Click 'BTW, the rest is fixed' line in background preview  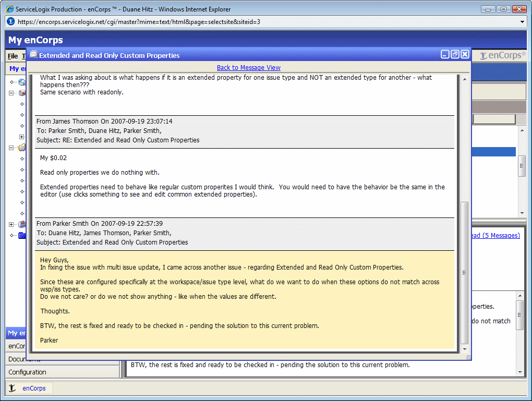pyautogui.click(x=270, y=364)
